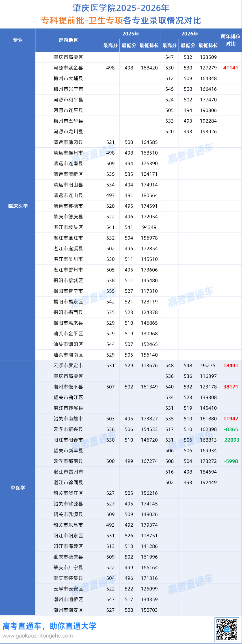Viewport: 242px width, 644px height.
Task: Click the red 38171 rank change
Action: [231, 387]
